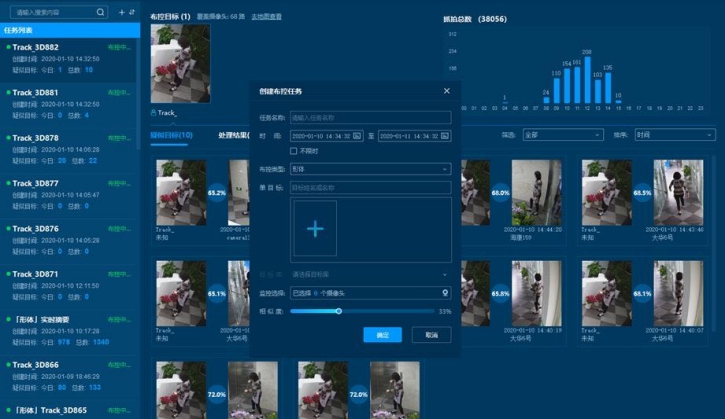Close the 创建布控任务 dialog with X
This screenshot has width=725, height=419.
(x=446, y=91)
